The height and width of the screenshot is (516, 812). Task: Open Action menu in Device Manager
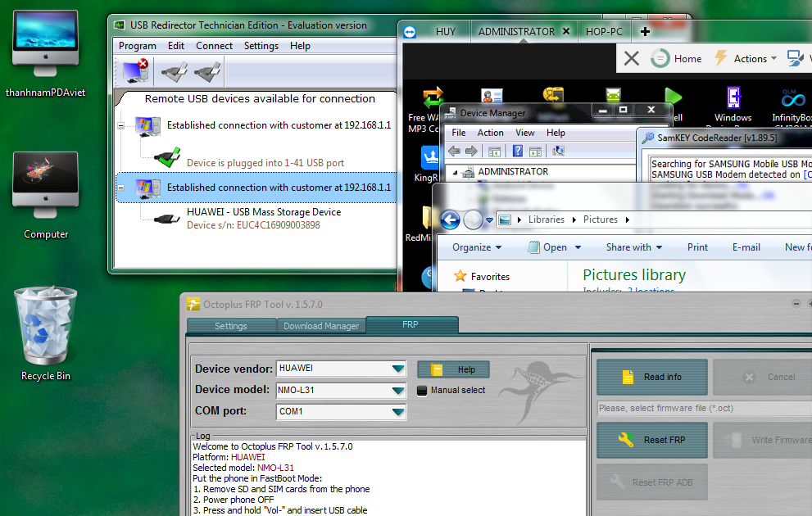tap(490, 133)
